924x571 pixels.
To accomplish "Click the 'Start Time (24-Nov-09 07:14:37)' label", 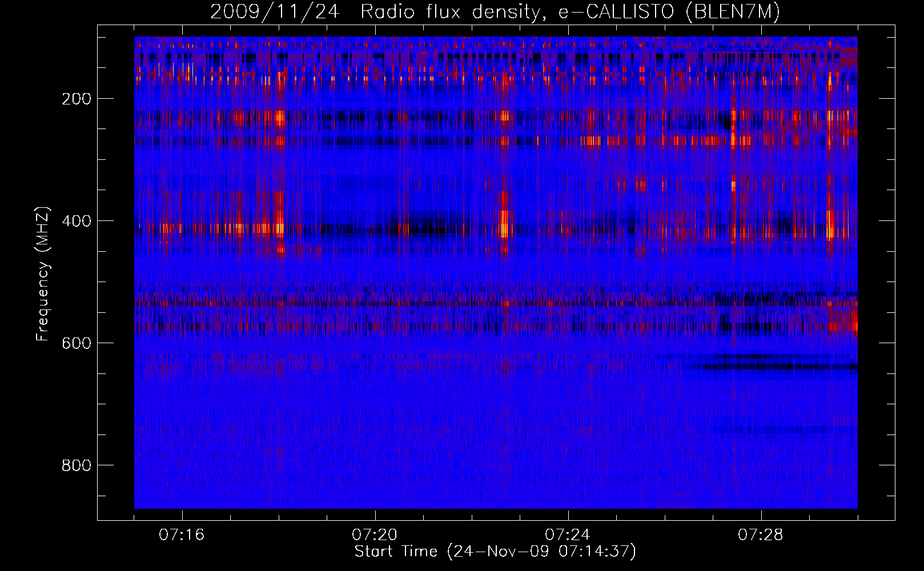I will (x=495, y=552).
